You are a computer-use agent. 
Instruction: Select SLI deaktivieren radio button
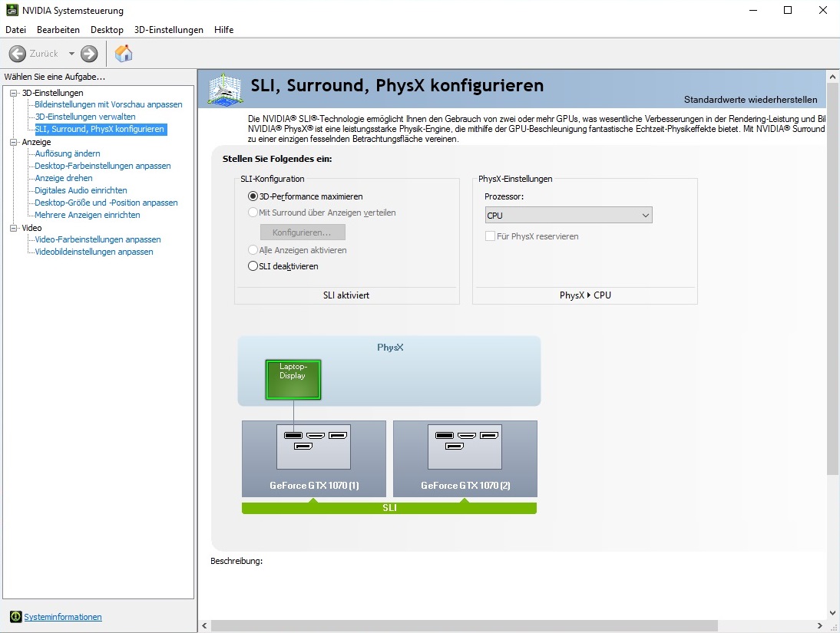point(253,266)
